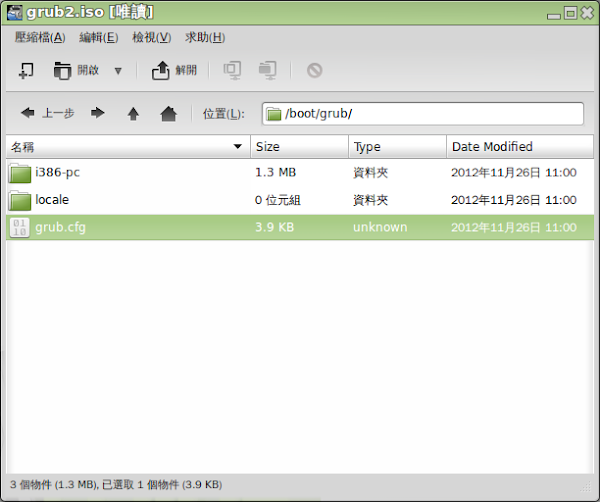Stop current operation icon
Image resolution: width=600 pixels, height=502 pixels.
click(315, 70)
